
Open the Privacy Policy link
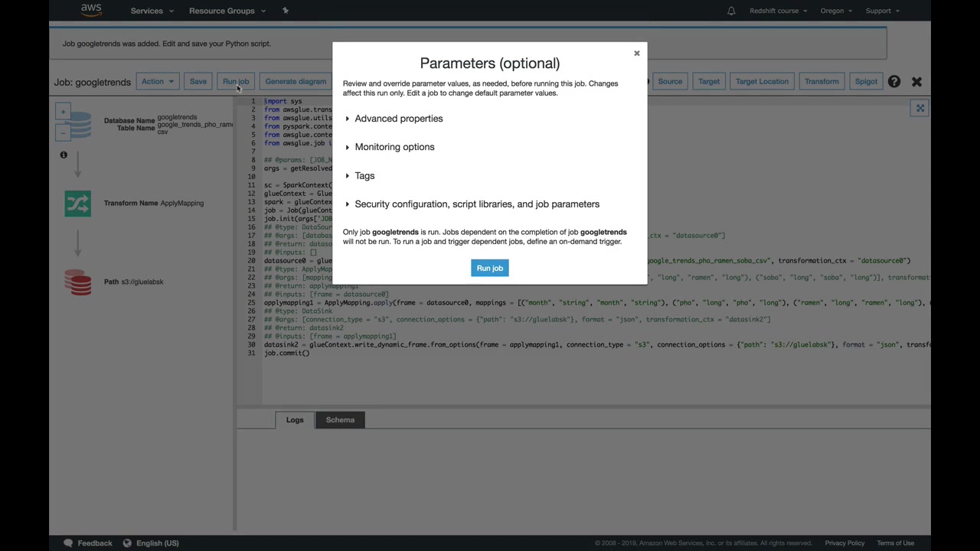[844, 543]
